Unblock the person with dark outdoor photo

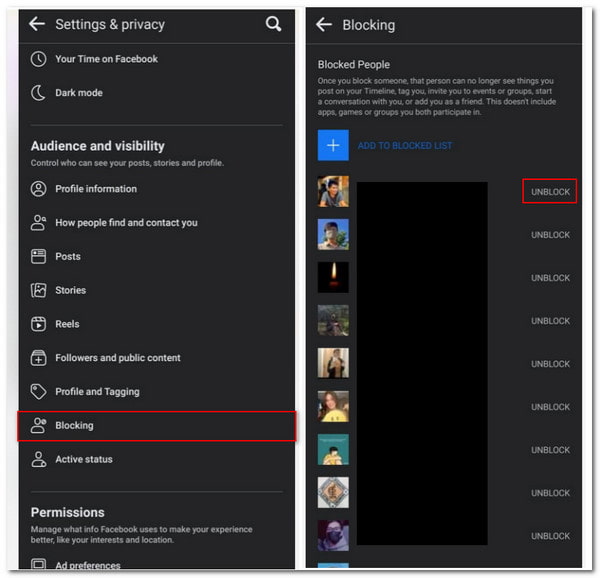[550, 321]
